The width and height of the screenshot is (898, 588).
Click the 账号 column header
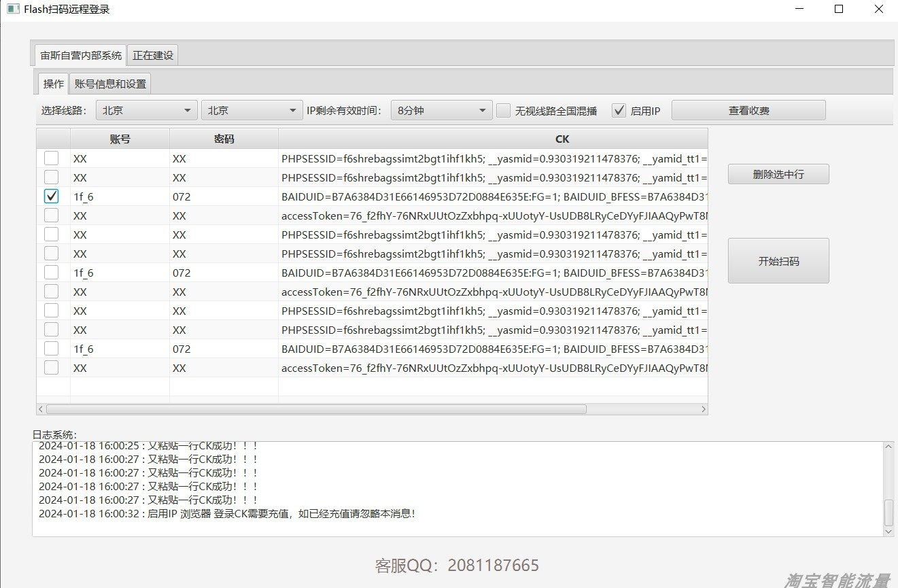tap(119, 138)
